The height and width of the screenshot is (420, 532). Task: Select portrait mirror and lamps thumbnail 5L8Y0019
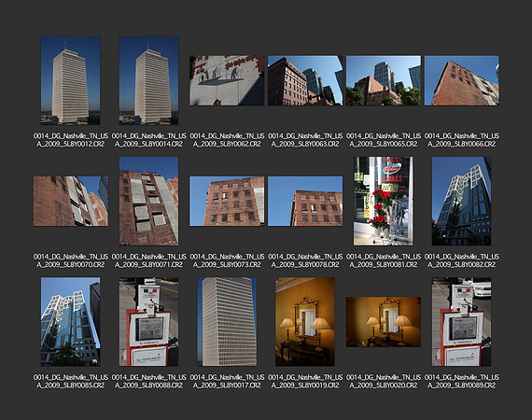pos(305,322)
